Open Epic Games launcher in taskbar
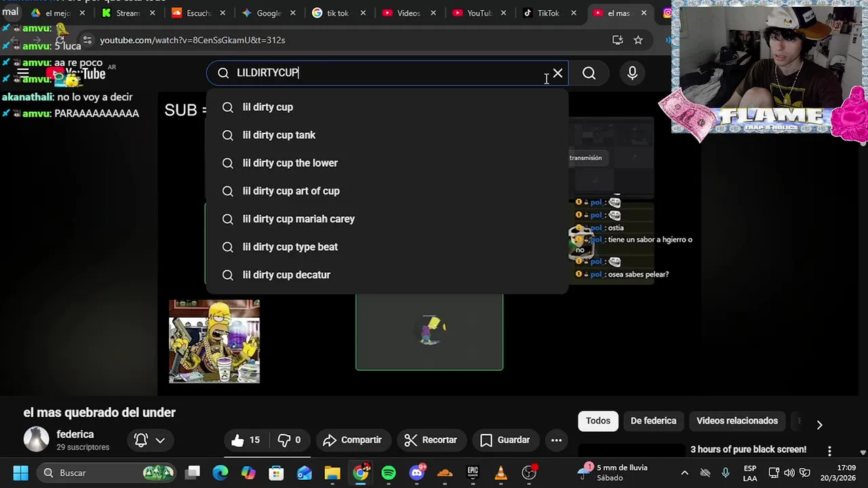The image size is (868, 488). pos(473,473)
